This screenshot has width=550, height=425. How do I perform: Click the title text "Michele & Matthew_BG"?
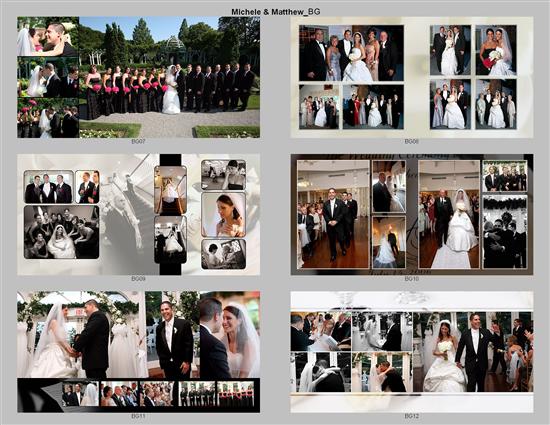pyautogui.click(x=275, y=12)
